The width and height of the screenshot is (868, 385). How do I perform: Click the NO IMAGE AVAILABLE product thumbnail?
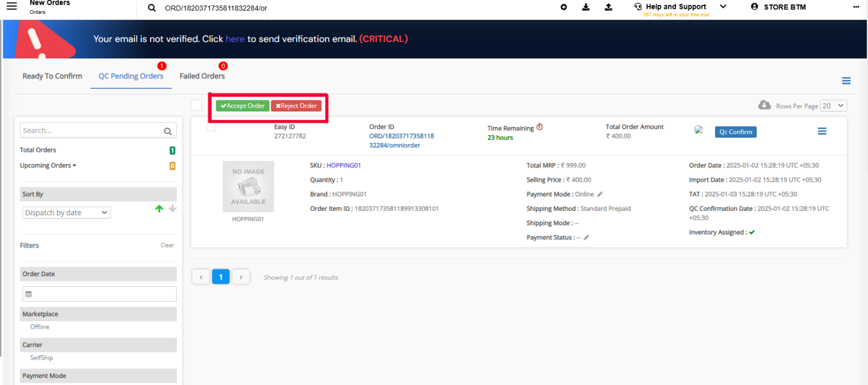[248, 186]
